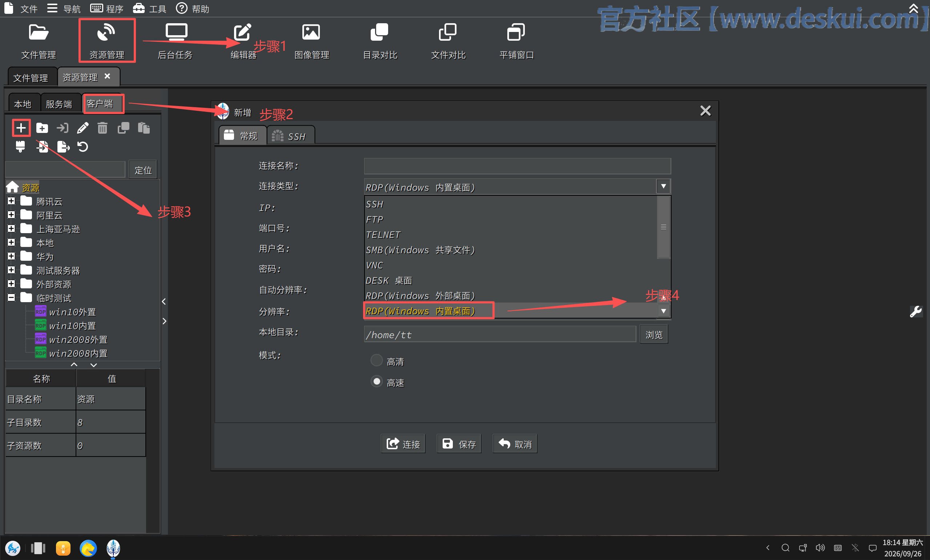Viewport: 930px width, 560px height.
Task: Open the 程序 menu
Action: (107, 8)
